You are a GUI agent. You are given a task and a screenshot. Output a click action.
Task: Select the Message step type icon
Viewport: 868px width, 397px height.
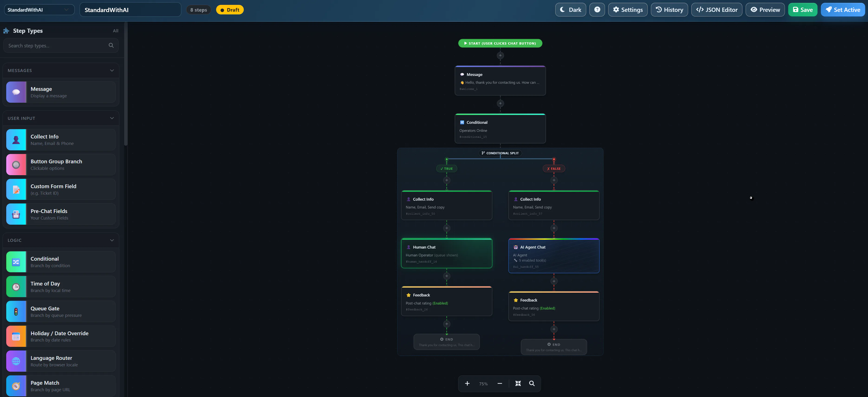click(16, 92)
